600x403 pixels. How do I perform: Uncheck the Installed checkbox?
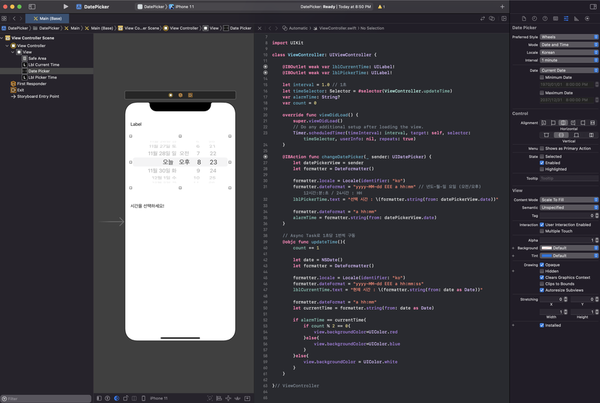[542, 325]
